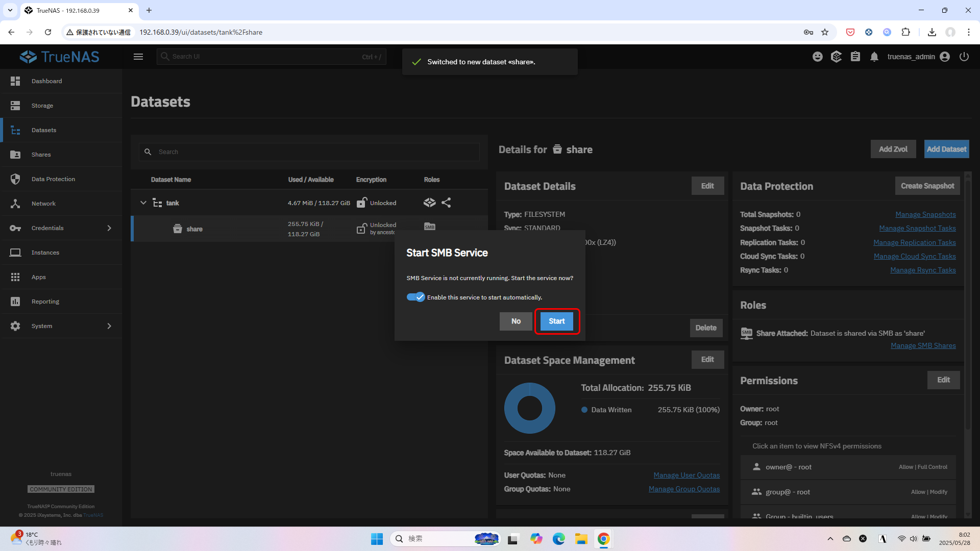Click the details panel vertical scrollbar
The image size is (980, 551).
967,304
